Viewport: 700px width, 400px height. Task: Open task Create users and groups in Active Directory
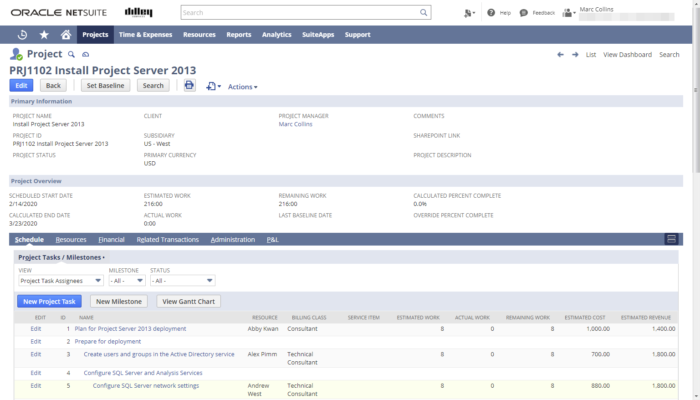point(159,354)
